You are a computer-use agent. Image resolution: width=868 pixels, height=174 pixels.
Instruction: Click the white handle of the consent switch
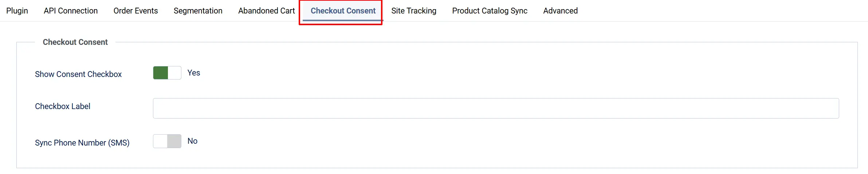(x=174, y=73)
